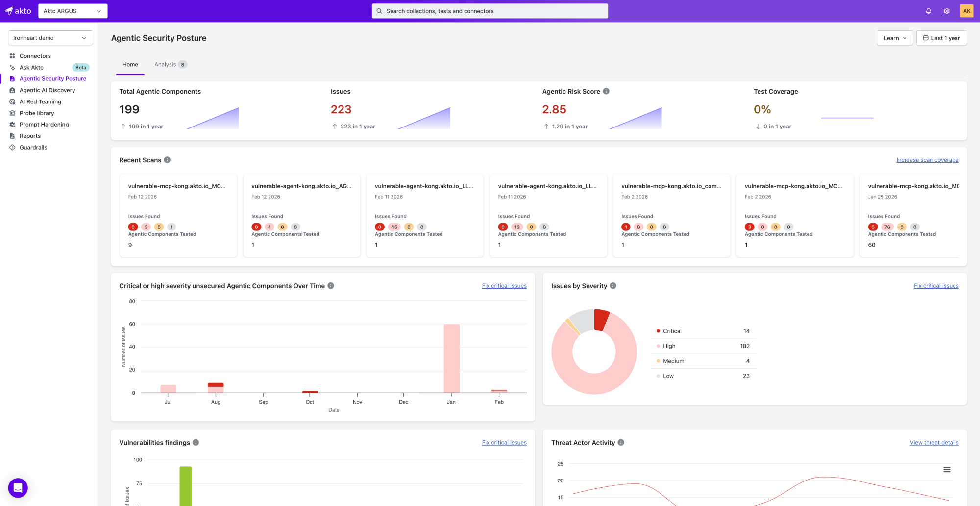Toggle the High legend swatch
Viewport: 980px width, 506px height.
pyautogui.click(x=658, y=346)
